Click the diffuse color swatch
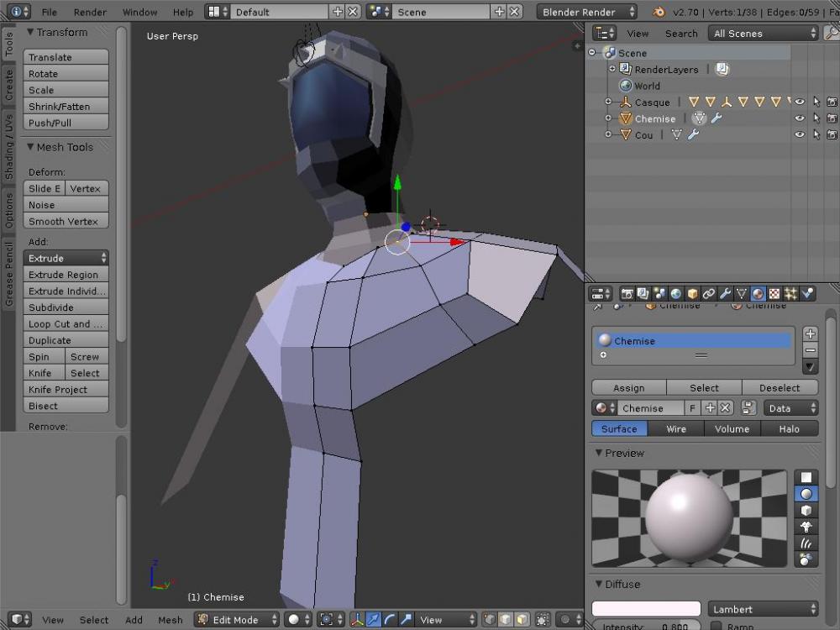The image size is (840, 630). pos(645,609)
